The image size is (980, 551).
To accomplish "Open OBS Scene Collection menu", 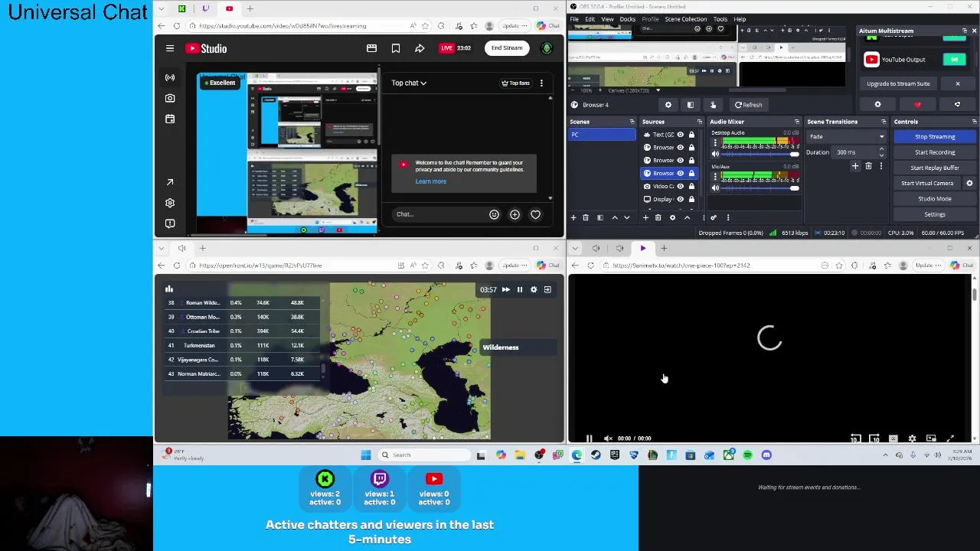I will (686, 19).
